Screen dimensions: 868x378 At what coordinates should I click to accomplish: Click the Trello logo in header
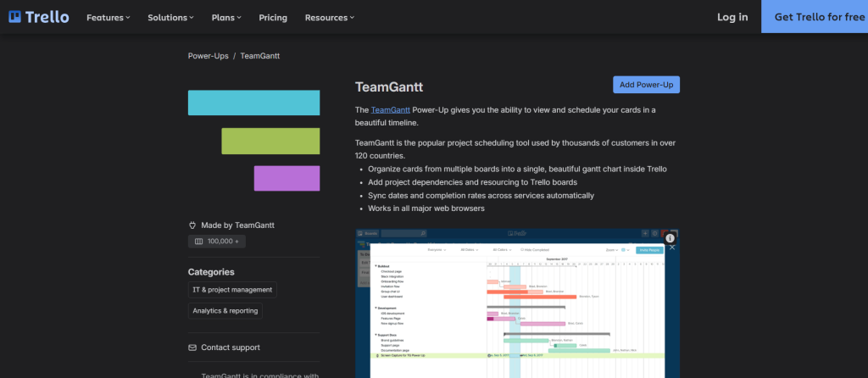pyautogui.click(x=39, y=17)
